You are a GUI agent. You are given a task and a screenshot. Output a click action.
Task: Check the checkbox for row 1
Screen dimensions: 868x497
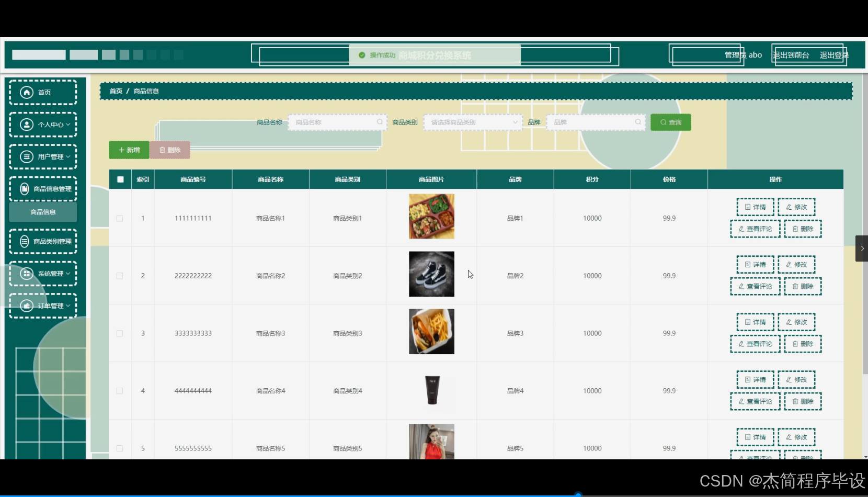click(120, 218)
